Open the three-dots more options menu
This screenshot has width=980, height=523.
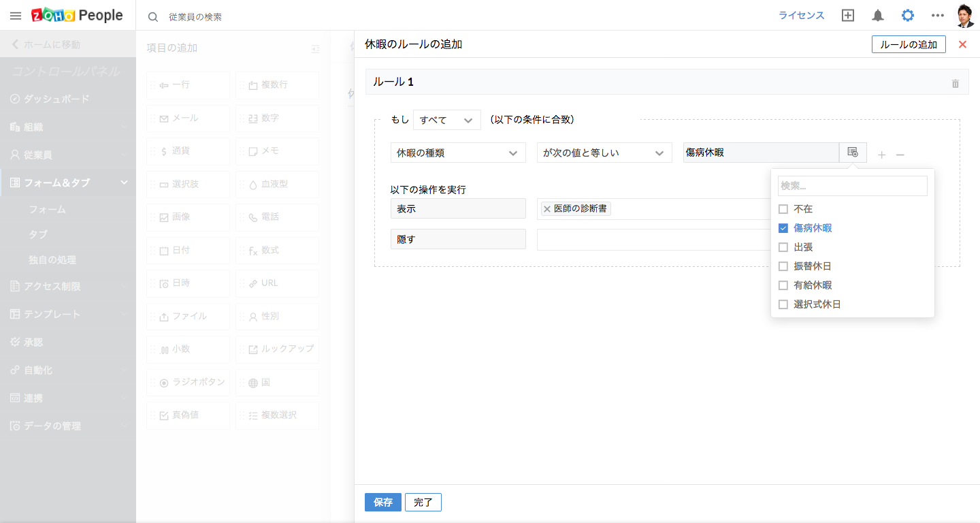937,16
